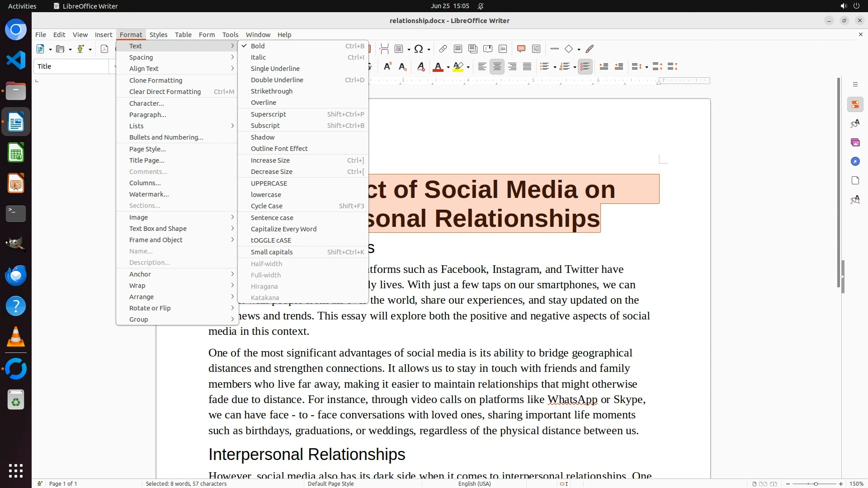Open the sidebar Gallery panel icon
The height and width of the screenshot is (488, 868).
pyautogui.click(x=855, y=142)
